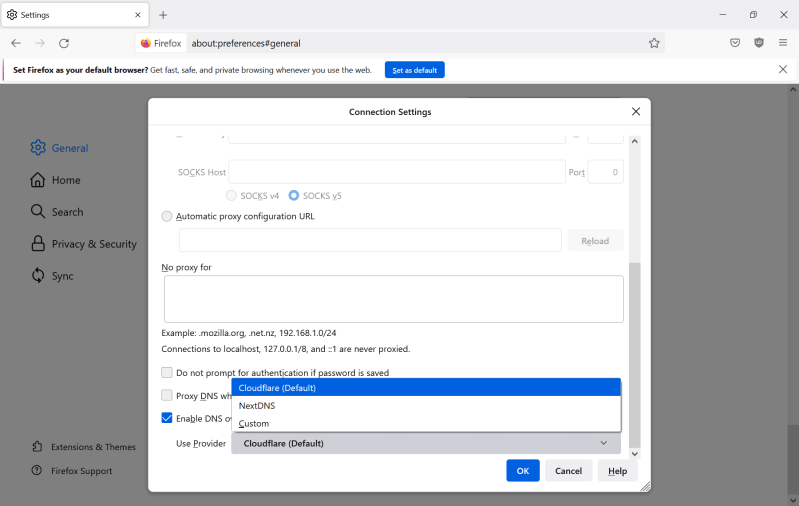This screenshot has width=799, height=506.
Task: Click the example proxy exclusions text
Action: pyautogui.click(x=249, y=333)
